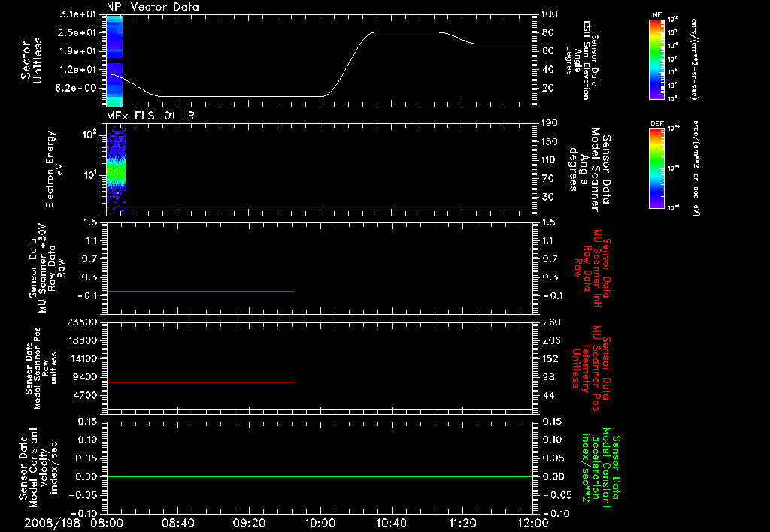Image resolution: width=770 pixels, height=532 pixels.
Task: Click the '9400' scanner position axis value
Action: pos(84,377)
